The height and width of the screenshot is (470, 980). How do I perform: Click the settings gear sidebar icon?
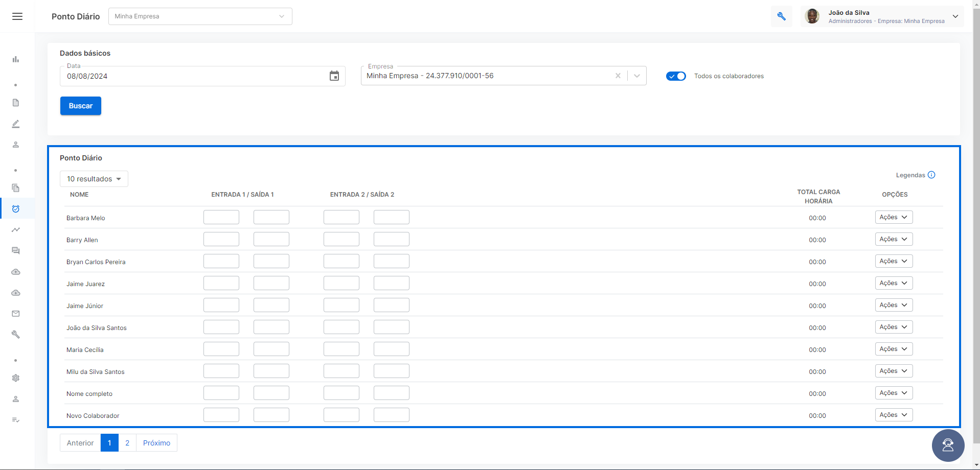16,378
